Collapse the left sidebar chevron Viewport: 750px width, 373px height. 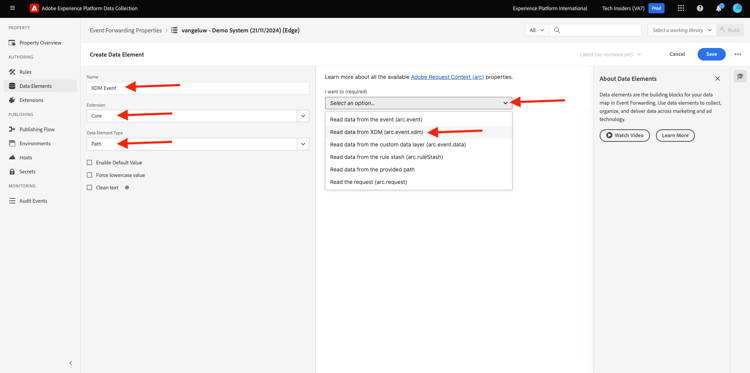pyautogui.click(x=71, y=363)
